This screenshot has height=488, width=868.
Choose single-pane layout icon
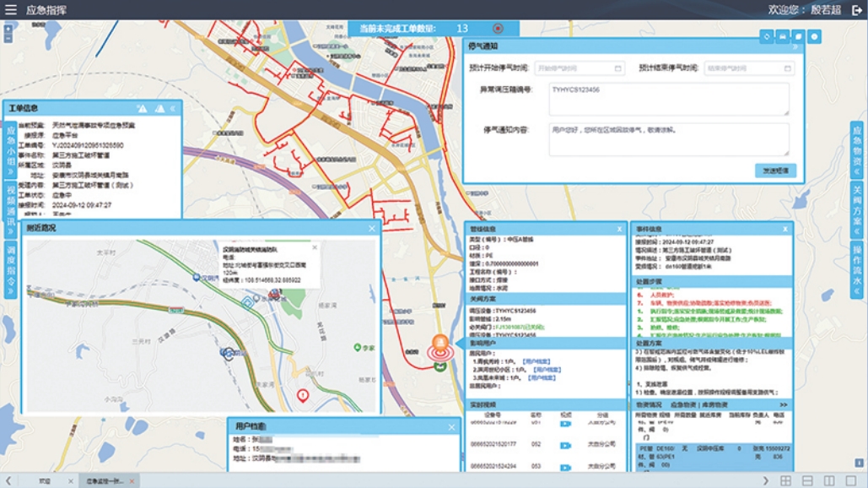tap(851, 480)
